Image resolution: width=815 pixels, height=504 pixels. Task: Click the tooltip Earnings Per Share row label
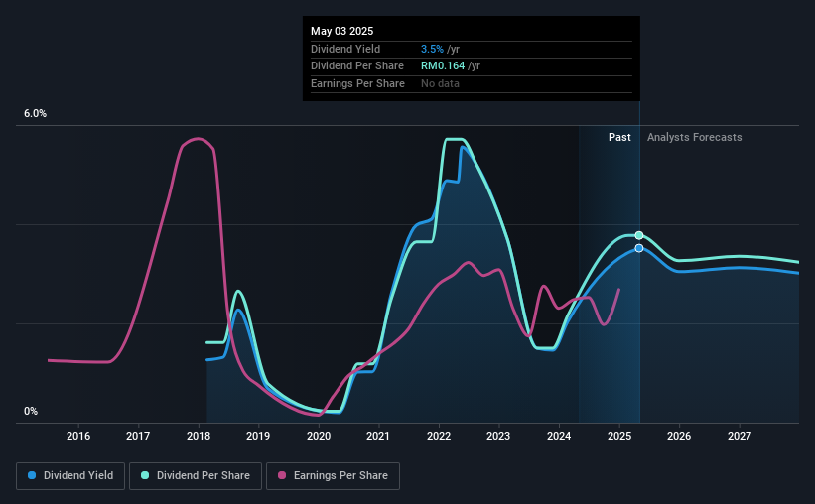[357, 83]
